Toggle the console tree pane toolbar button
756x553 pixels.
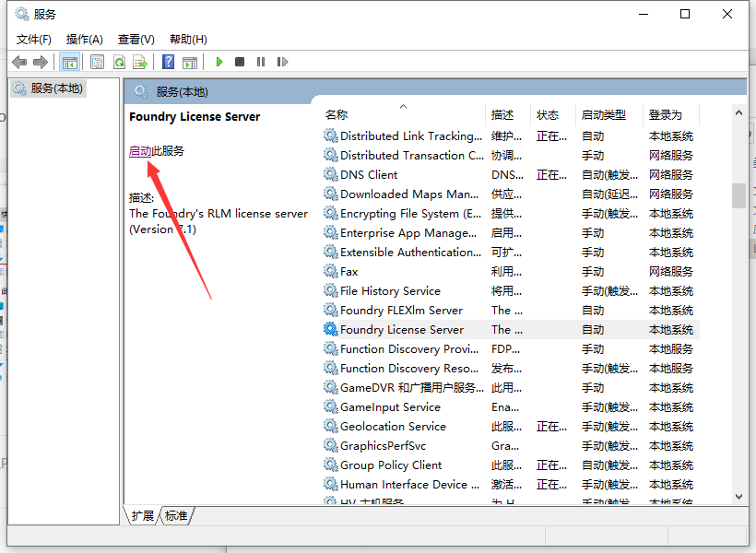[x=69, y=62]
